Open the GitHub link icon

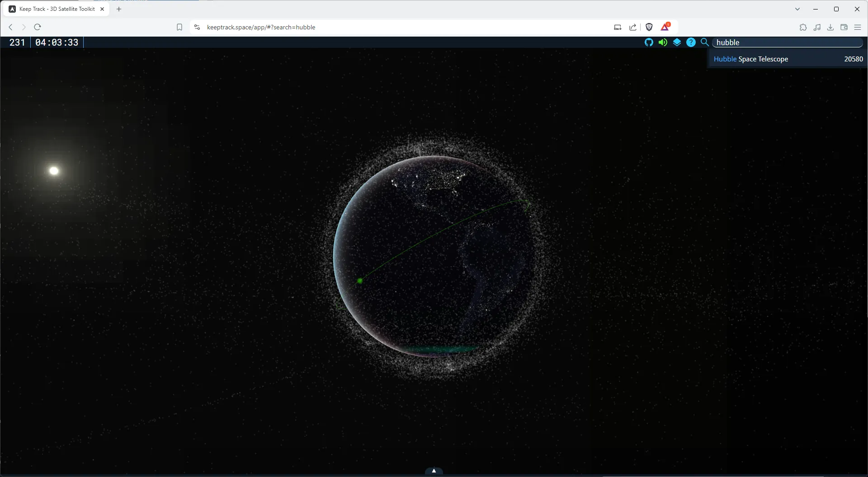pos(649,42)
